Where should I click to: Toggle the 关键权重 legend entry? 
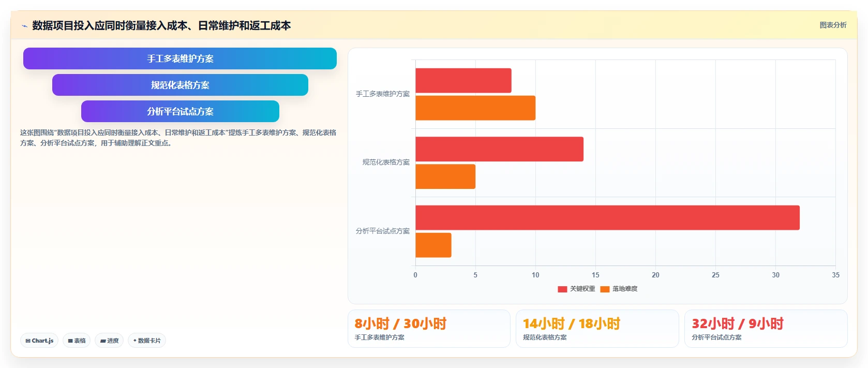(576, 289)
